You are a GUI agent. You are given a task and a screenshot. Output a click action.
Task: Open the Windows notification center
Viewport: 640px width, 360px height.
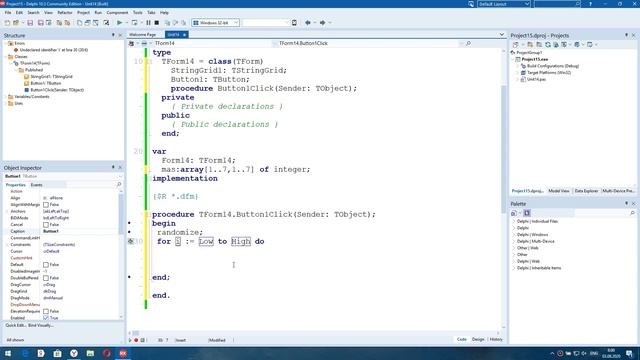(629, 353)
